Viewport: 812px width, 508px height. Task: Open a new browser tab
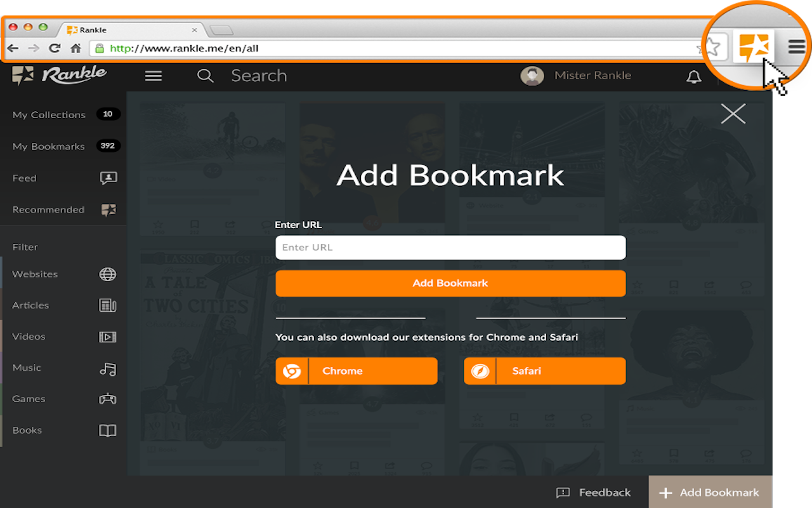click(x=221, y=30)
